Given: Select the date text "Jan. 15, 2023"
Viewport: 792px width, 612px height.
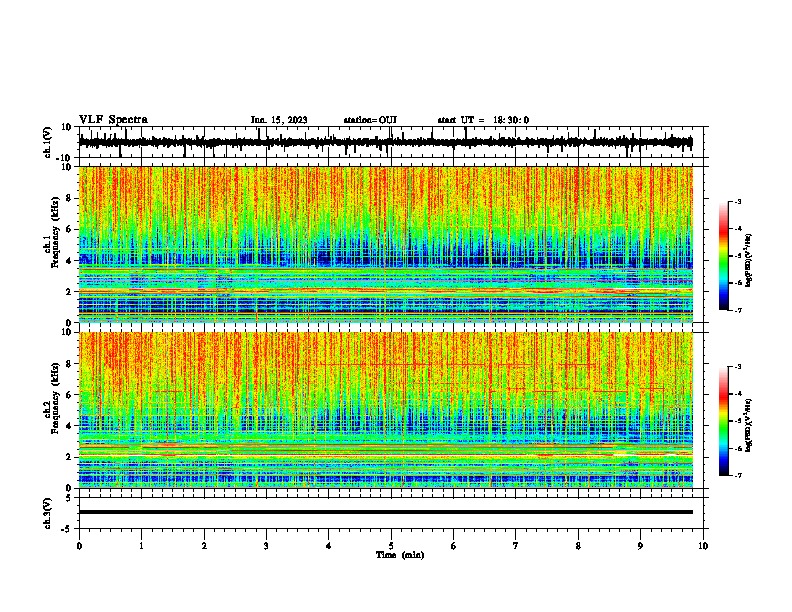Looking at the screenshot, I should (279, 120).
